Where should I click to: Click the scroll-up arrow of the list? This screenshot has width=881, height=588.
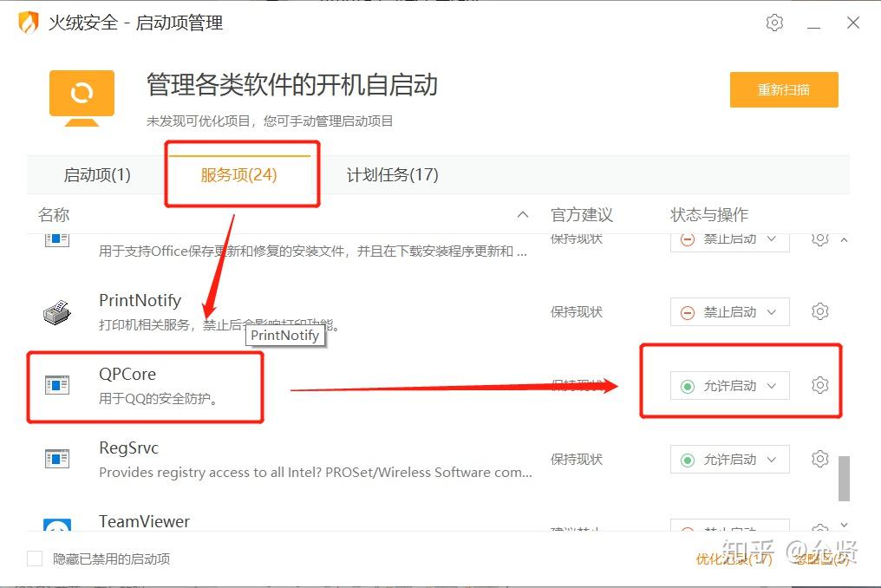tap(844, 240)
